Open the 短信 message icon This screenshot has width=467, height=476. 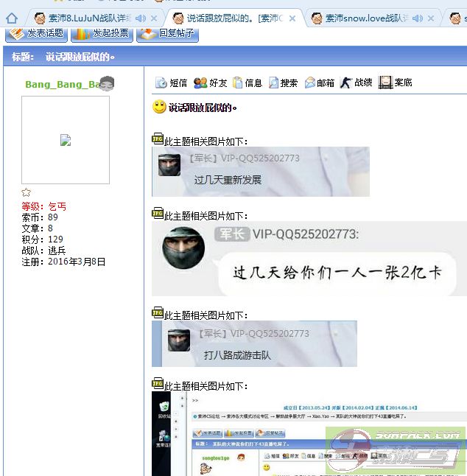pos(161,83)
